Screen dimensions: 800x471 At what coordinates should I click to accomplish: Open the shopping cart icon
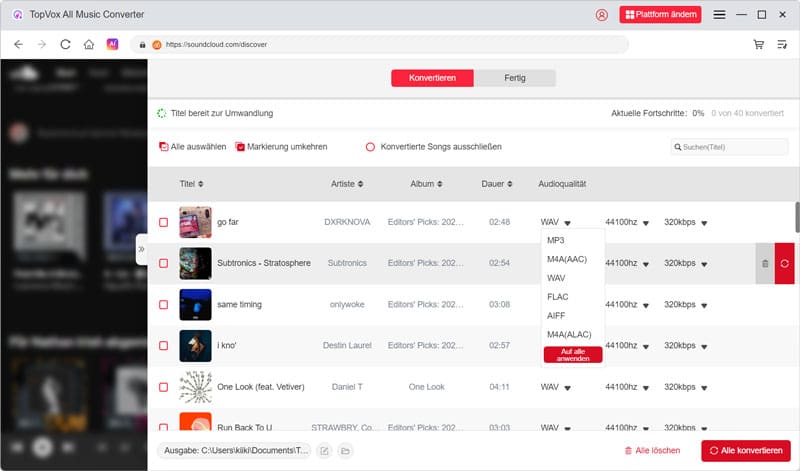click(x=759, y=44)
